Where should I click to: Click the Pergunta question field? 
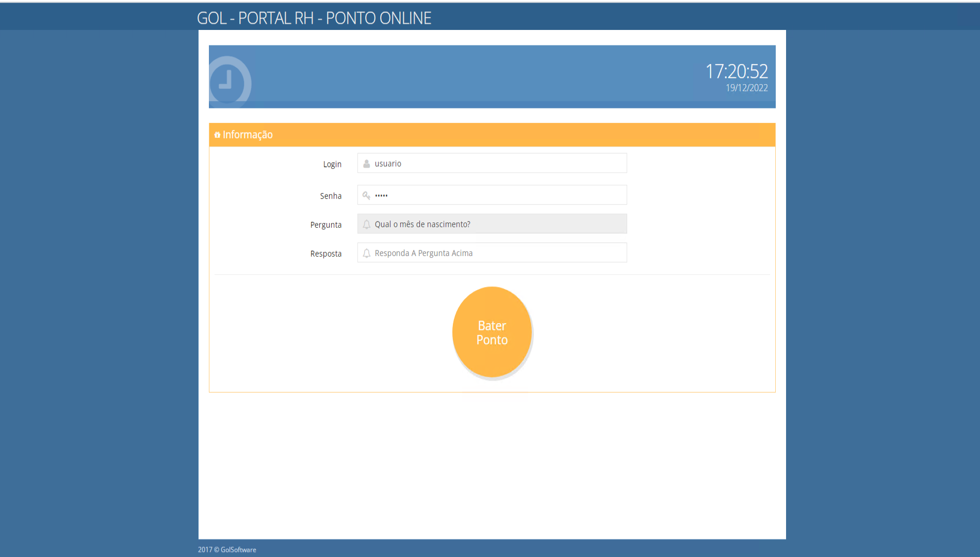tap(492, 224)
